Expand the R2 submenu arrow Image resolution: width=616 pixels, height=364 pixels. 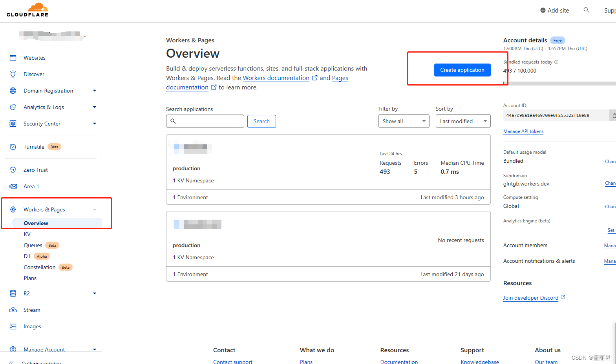point(95,293)
